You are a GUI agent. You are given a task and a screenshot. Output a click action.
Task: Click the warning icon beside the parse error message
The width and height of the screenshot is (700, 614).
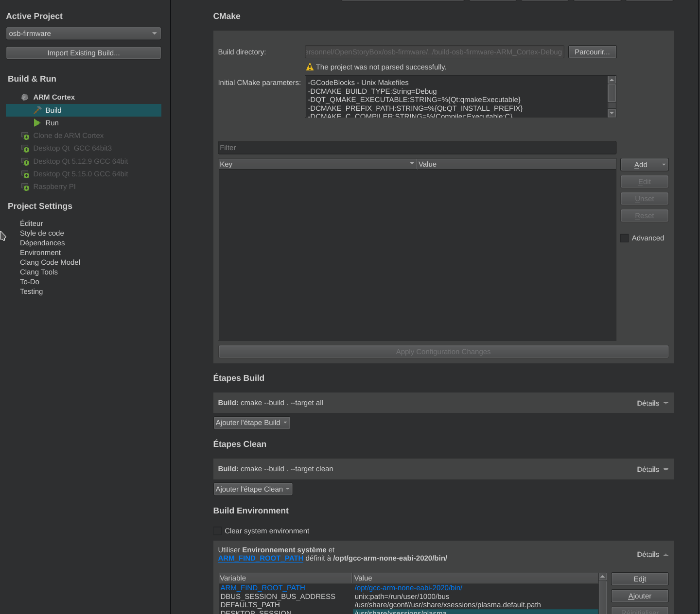point(310,67)
